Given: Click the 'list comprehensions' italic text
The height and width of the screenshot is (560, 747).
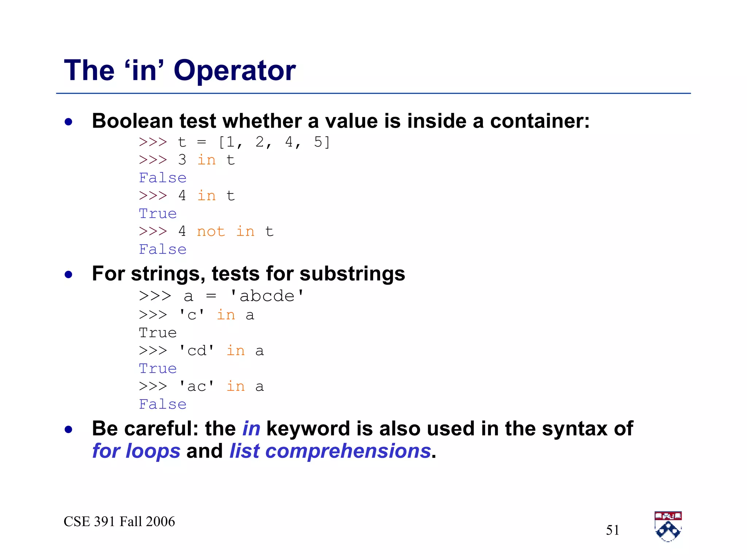Looking at the screenshot, I should click(330, 451).
